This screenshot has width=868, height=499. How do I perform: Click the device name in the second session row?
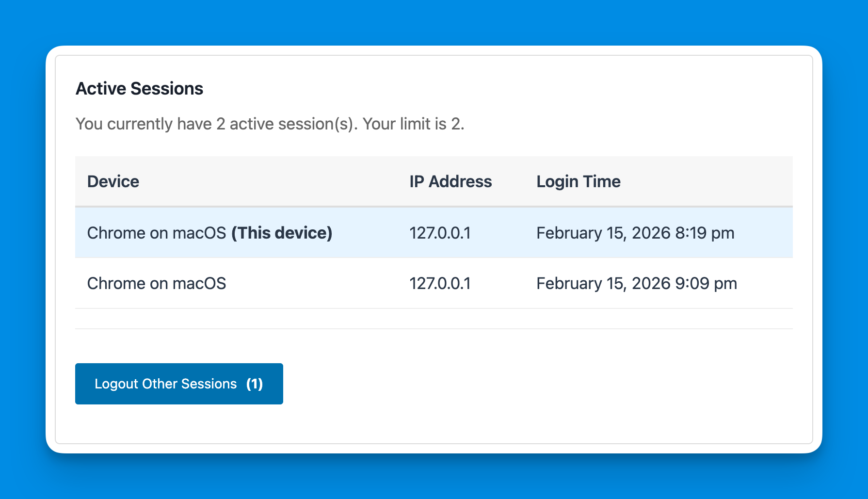point(156,283)
